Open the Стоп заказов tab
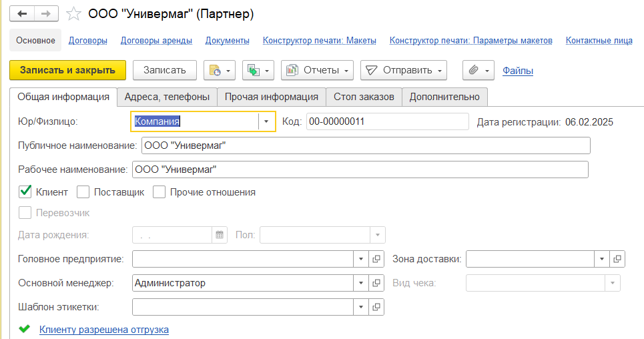This screenshot has height=339, width=644. [364, 97]
